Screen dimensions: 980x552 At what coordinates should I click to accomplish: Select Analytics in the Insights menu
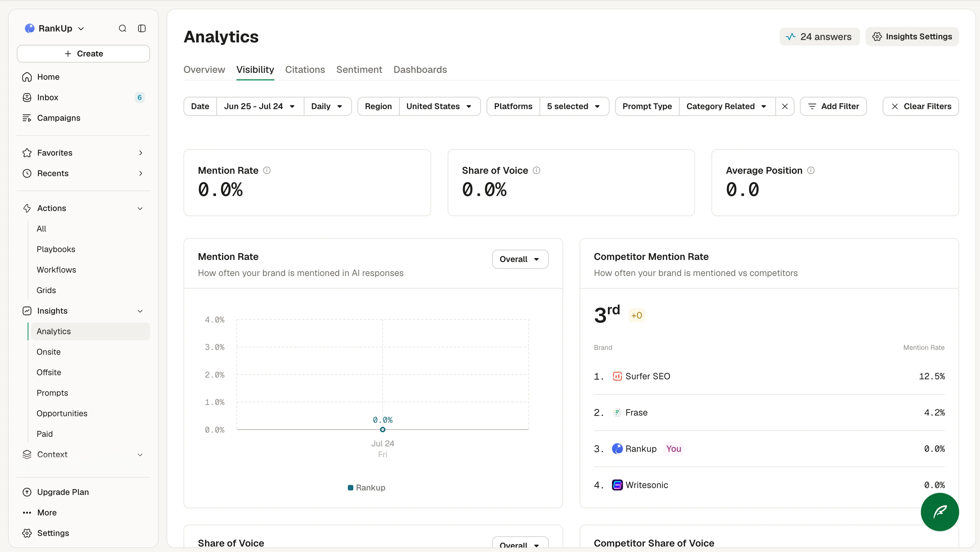pos(91,332)
